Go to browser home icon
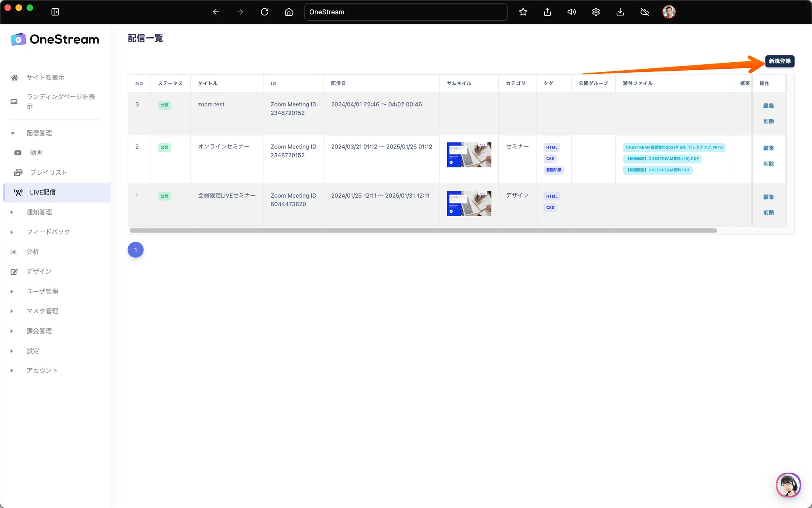Viewport: 812px width, 508px height. click(x=289, y=12)
